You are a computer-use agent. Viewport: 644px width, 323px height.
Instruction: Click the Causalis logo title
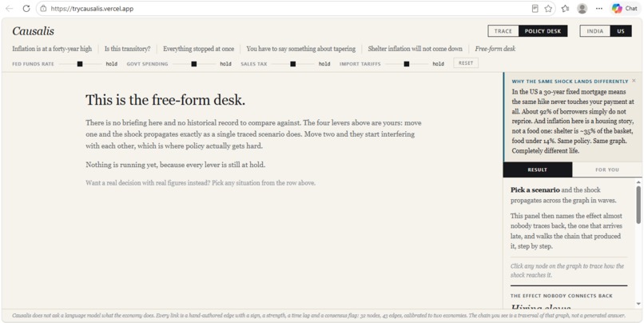[x=34, y=31]
